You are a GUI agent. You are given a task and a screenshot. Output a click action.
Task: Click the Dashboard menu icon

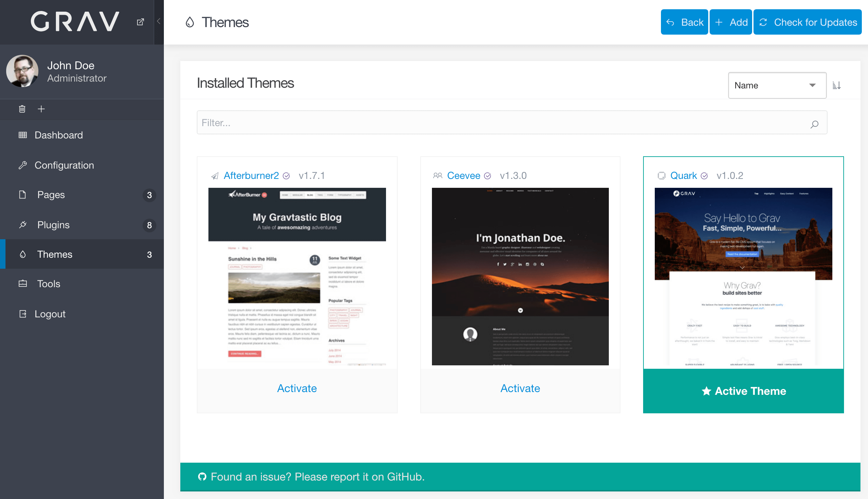click(22, 135)
